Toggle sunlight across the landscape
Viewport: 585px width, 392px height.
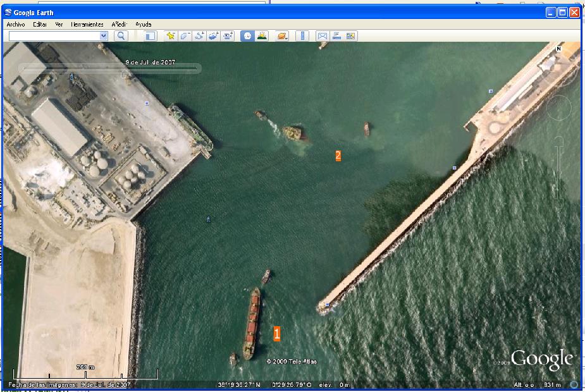click(x=261, y=36)
